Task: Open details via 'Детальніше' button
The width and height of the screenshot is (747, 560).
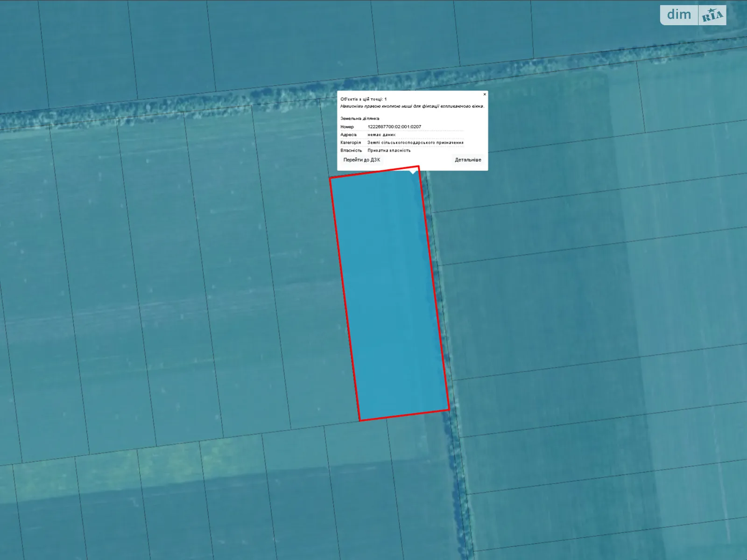Action: [468, 160]
